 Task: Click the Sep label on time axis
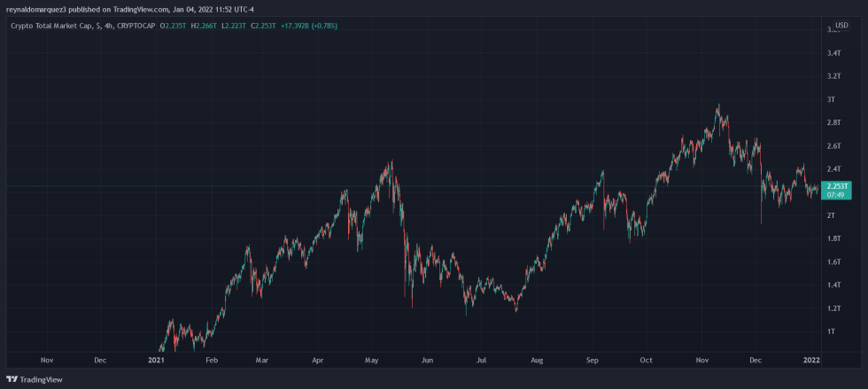point(593,360)
